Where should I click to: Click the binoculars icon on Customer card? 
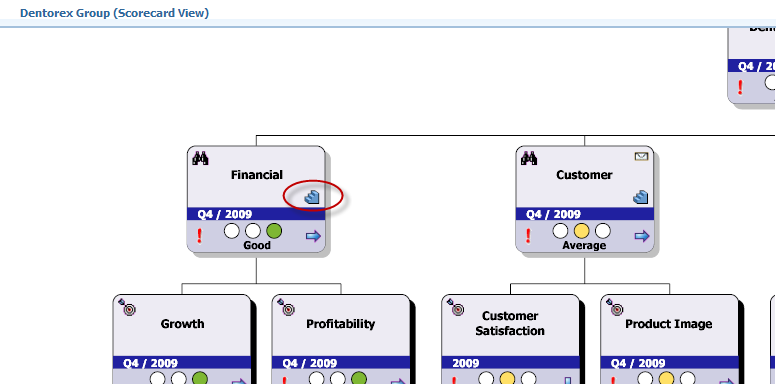[529, 158]
